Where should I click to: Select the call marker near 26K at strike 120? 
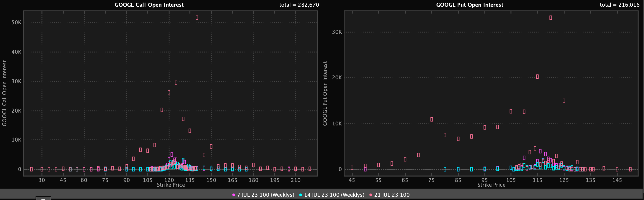coord(169,92)
